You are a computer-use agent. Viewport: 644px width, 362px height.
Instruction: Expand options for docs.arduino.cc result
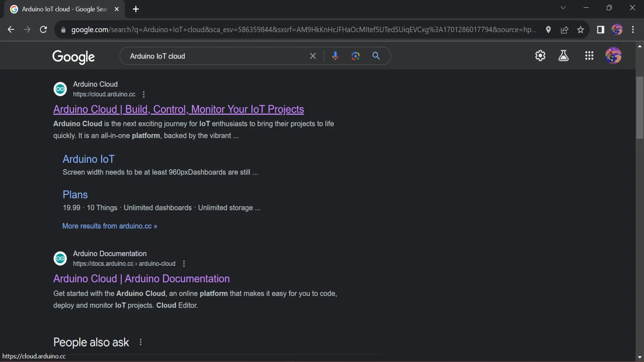click(184, 264)
